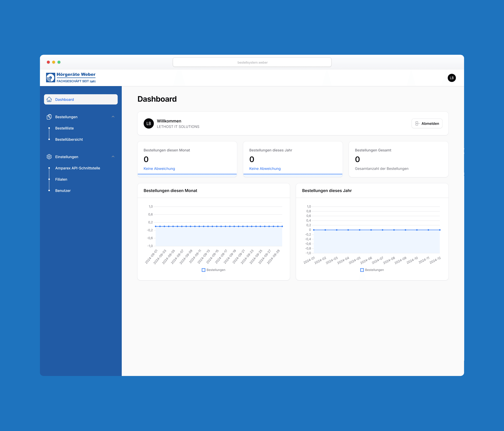504x431 pixels.
Task: Click the Einstellungen menu label
Action: click(67, 157)
